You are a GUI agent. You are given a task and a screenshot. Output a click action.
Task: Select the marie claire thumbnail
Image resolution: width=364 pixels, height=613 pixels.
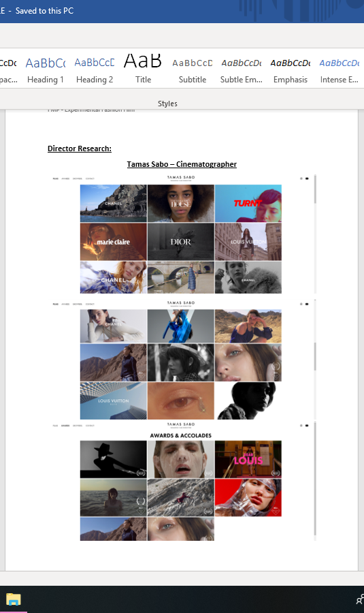113,242
